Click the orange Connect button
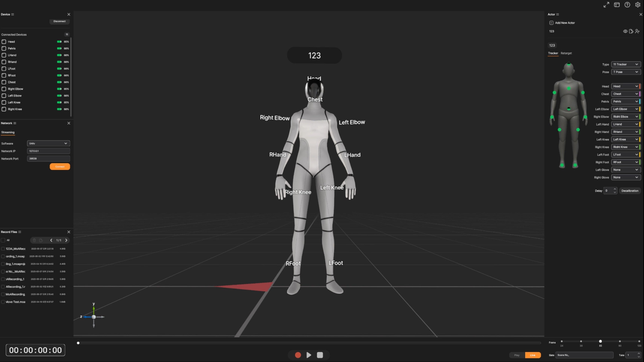The width and height of the screenshot is (644, 362). (x=60, y=167)
